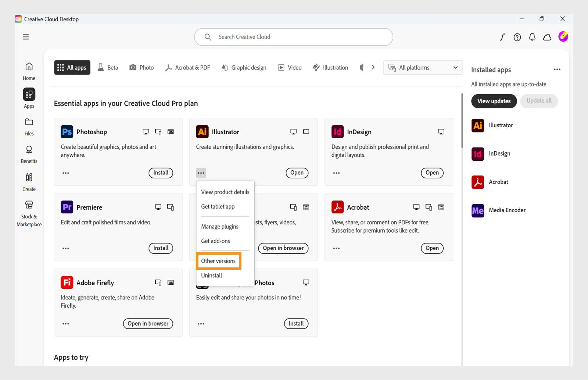The image size is (588, 380).
Task: Navigate to Home in the sidebar
Action: click(29, 71)
